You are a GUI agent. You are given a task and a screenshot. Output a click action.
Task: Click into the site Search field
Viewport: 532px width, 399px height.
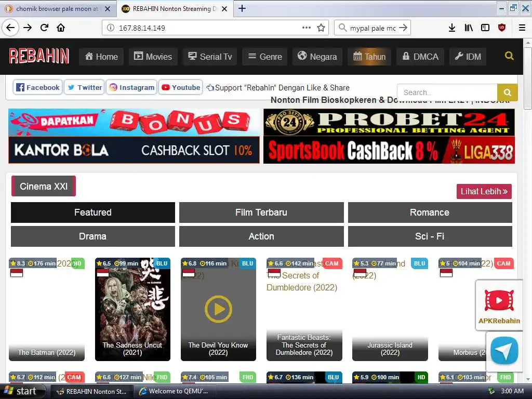click(447, 92)
